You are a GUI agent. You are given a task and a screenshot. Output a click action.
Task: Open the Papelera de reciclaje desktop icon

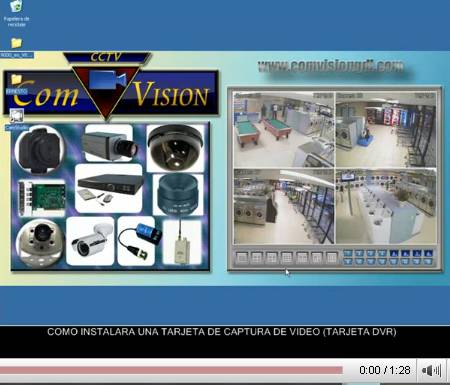(x=16, y=13)
